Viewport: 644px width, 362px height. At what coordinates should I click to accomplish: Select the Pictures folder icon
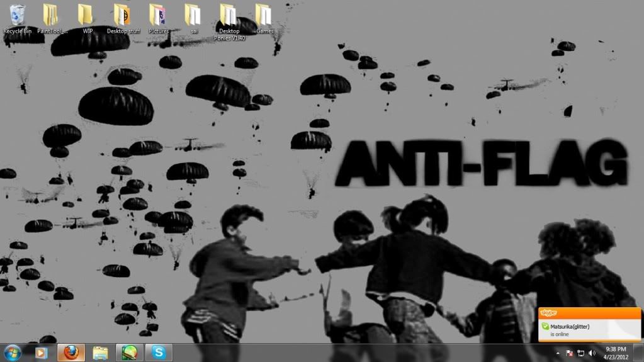(x=159, y=19)
